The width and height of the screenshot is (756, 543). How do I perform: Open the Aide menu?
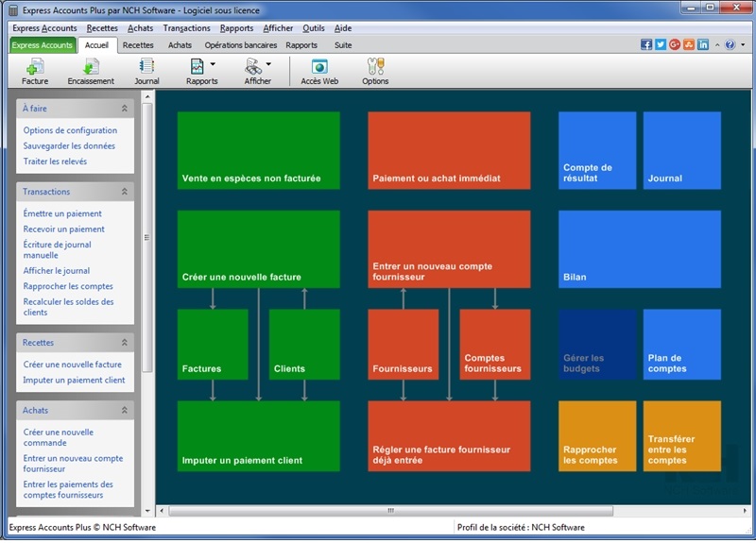click(x=343, y=28)
